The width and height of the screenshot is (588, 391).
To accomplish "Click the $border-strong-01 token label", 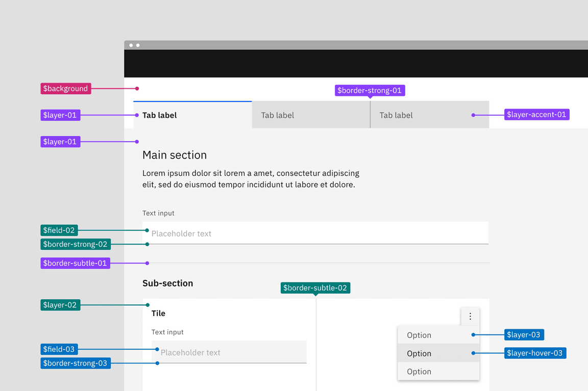I will click(x=370, y=90).
